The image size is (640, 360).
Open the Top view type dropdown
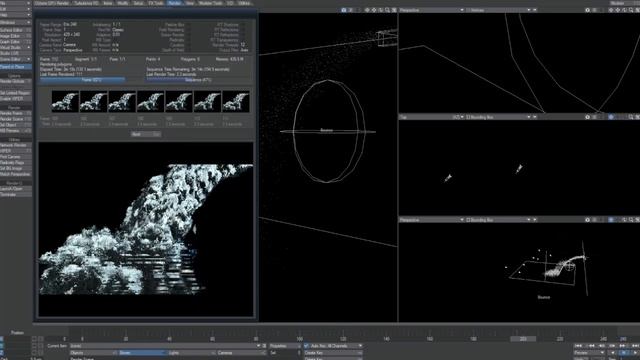click(431, 117)
